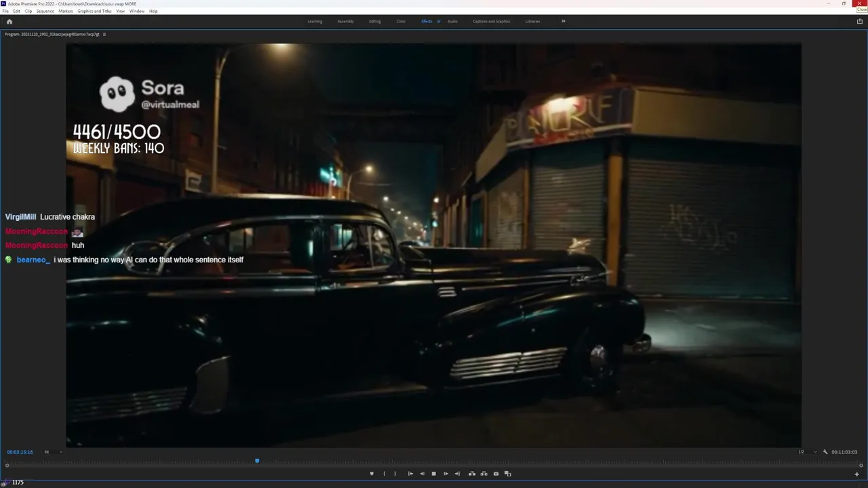Export frame with camera icon

click(x=496, y=474)
